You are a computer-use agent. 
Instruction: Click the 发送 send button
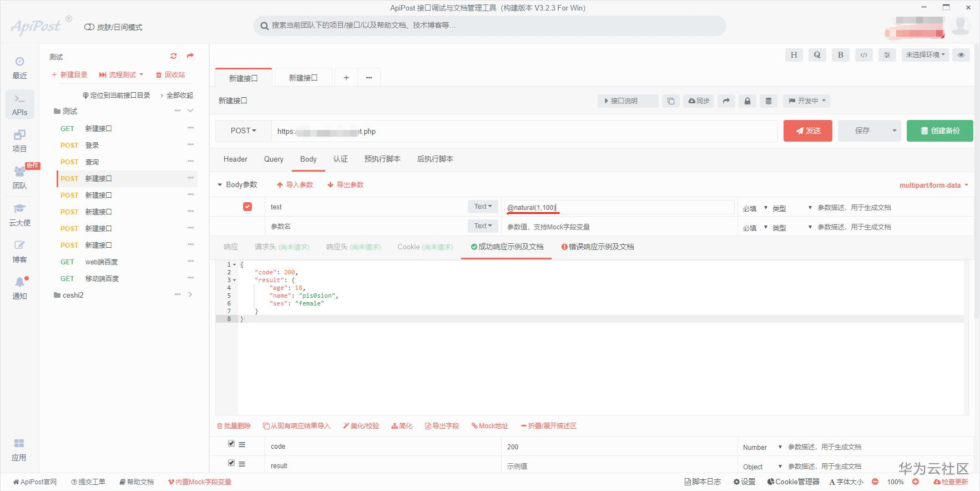(807, 131)
